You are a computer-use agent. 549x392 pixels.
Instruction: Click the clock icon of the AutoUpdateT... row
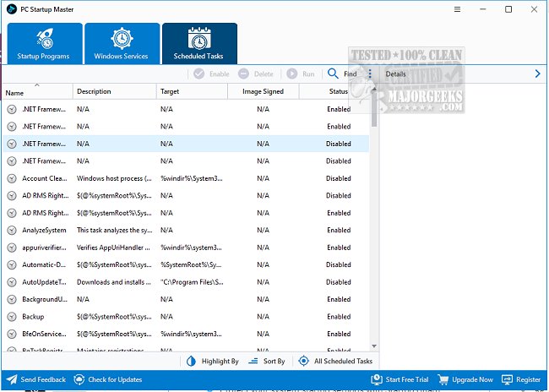[12, 282]
